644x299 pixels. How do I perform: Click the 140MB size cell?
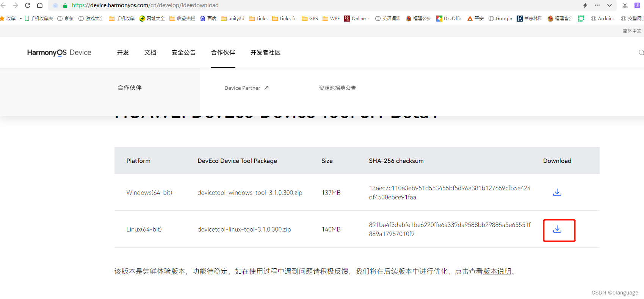[331, 229]
